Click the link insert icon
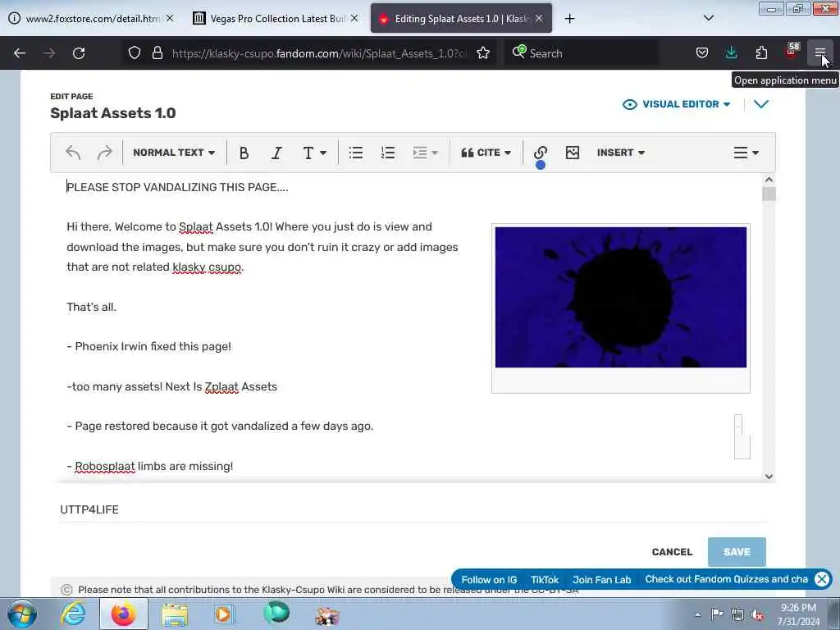 [x=540, y=153]
